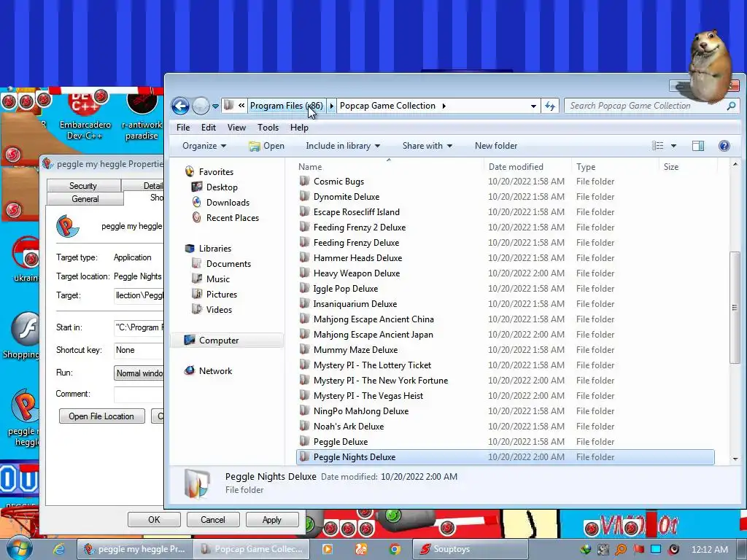
Task: Change view using the views icon
Action: (657, 146)
